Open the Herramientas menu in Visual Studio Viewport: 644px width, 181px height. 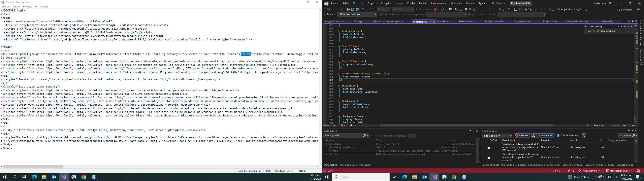pos(438,3)
